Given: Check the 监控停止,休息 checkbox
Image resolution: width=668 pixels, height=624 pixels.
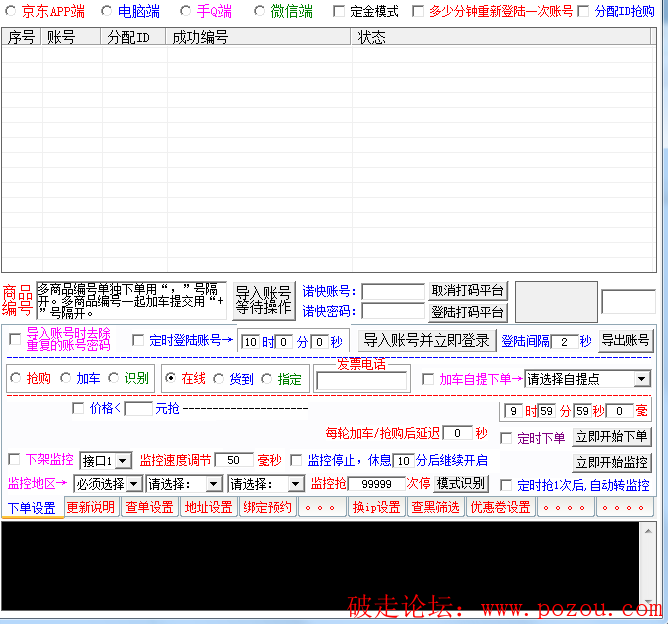Looking at the screenshot, I should [x=296, y=460].
